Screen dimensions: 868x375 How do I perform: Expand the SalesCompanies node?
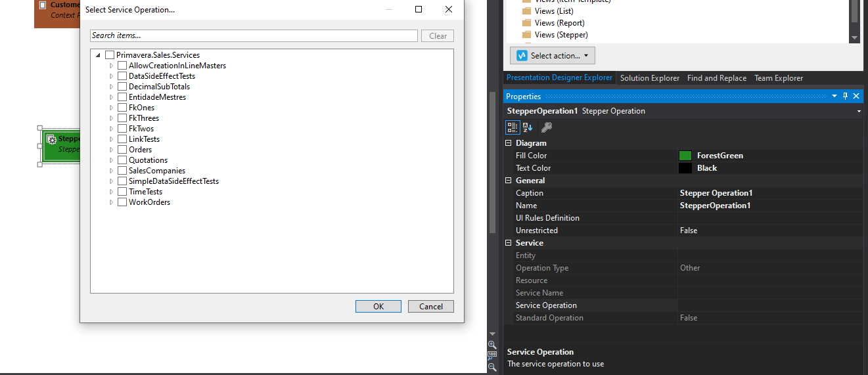click(111, 171)
